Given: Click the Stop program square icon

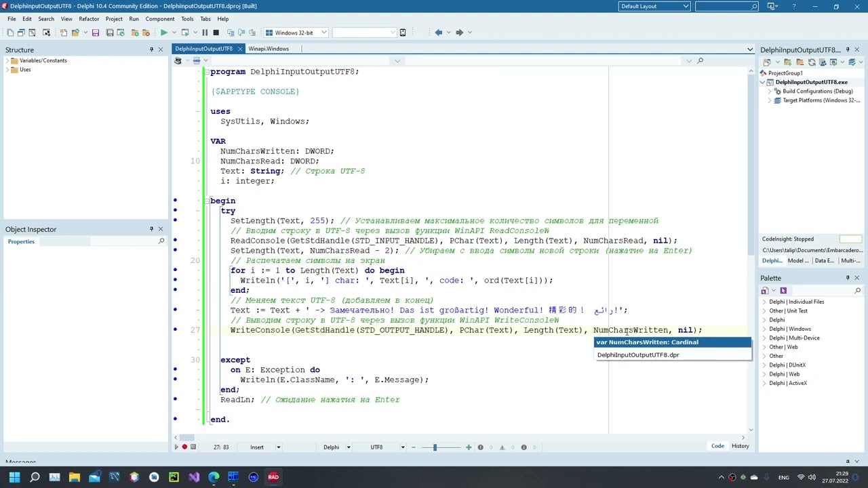Looking at the screenshot, I should click(x=216, y=33).
